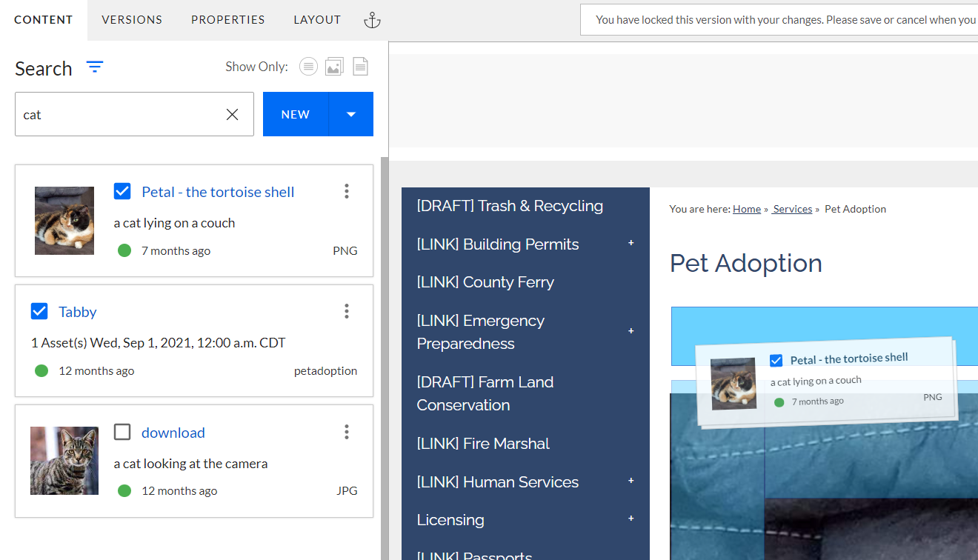Open [DRAFT] Farm Land Conservation nav item

pyautogui.click(x=485, y=393)
